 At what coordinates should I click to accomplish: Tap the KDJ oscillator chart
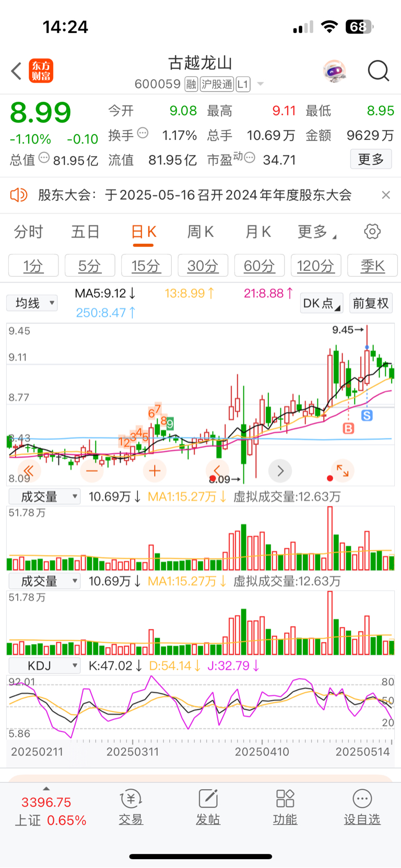pyautogui.click(x=200, y=707)
